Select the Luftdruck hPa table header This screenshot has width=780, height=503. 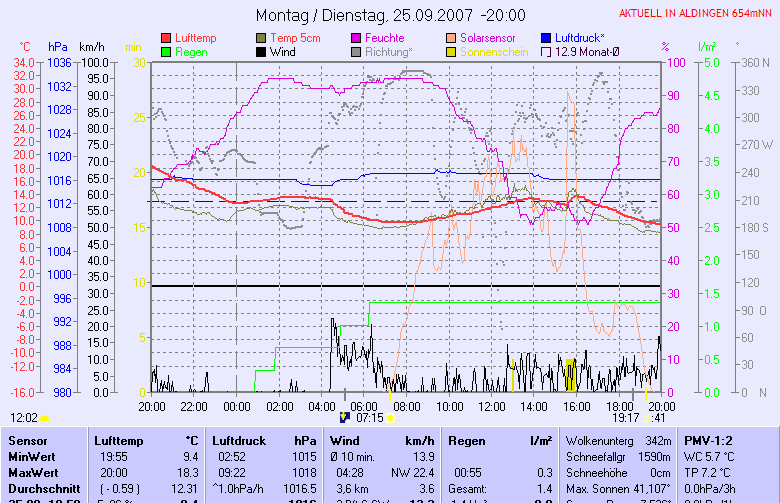(240, 440)
